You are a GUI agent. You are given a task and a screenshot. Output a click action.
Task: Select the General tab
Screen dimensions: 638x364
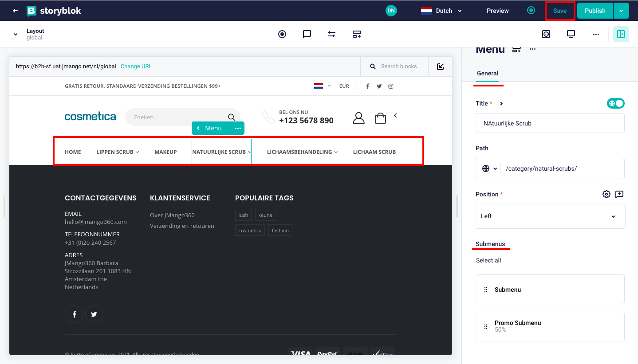pos(487,74)
